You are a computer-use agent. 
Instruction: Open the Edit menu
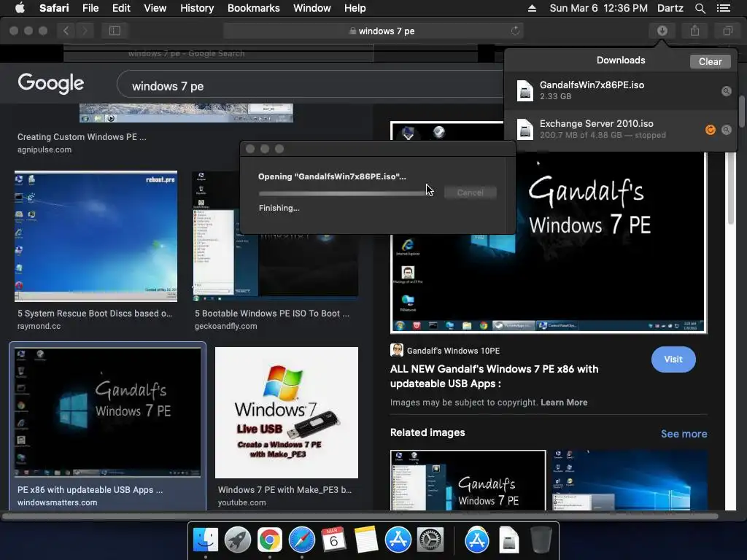pos(121,8)
